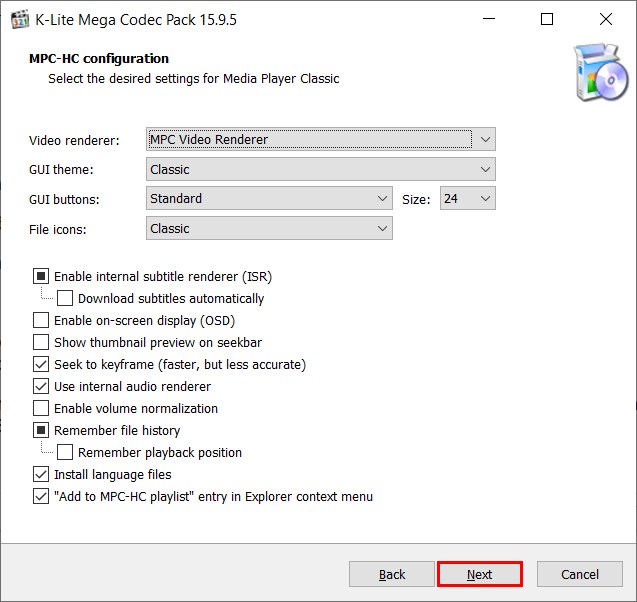Image resolution: width=637 pixels, height=602 pixels.
Task: Click the K-Lite installer title bar icon
Action: pyautogui.click(x=20, y=19)
